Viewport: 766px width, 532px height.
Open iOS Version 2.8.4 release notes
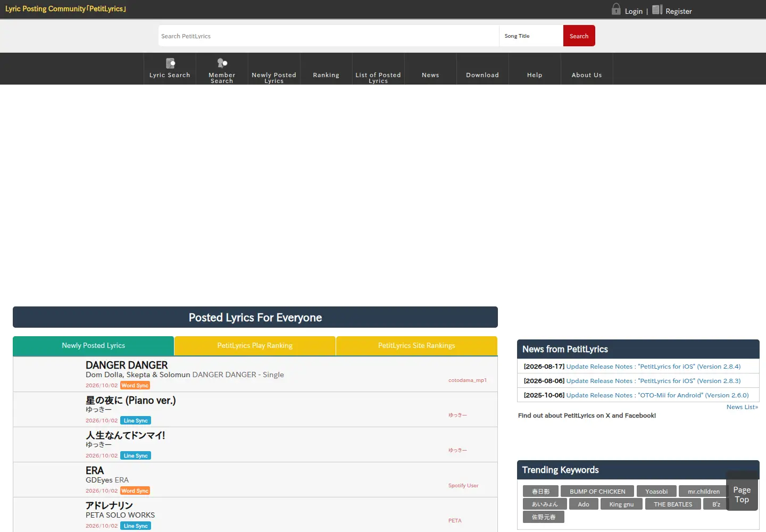(653, 367)
